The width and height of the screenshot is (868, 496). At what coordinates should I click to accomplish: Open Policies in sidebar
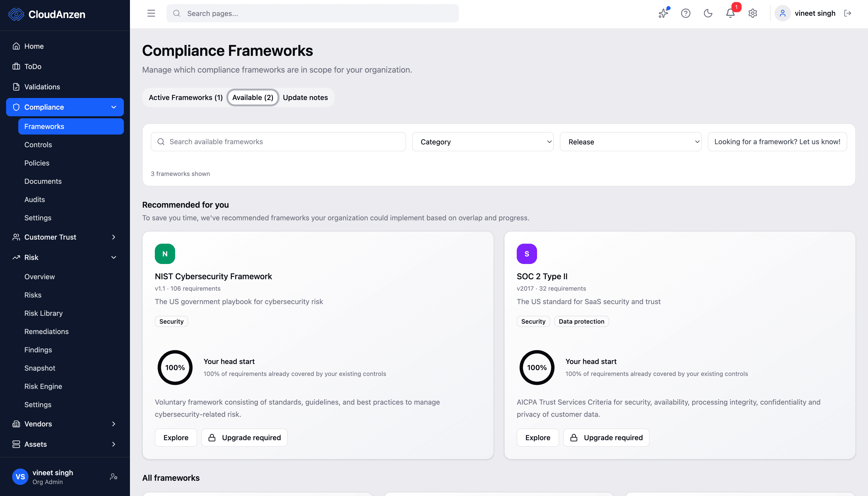click(37, 163)
